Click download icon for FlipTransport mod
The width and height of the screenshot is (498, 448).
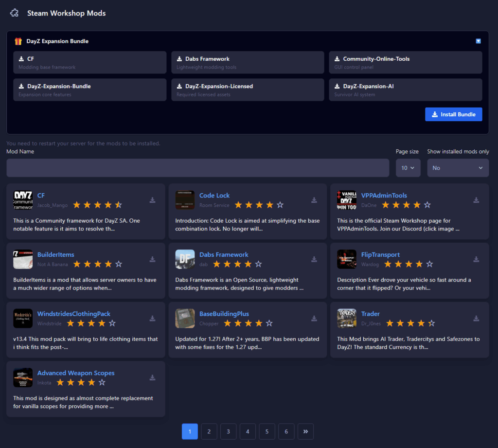[x=476, y=259]
